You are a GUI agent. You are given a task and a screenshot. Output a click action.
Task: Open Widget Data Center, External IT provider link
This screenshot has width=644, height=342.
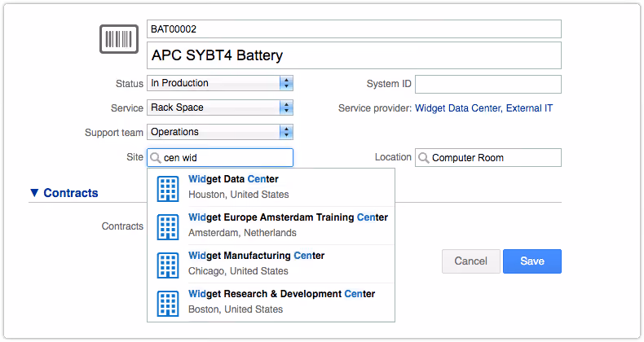[x=484, y=108]
